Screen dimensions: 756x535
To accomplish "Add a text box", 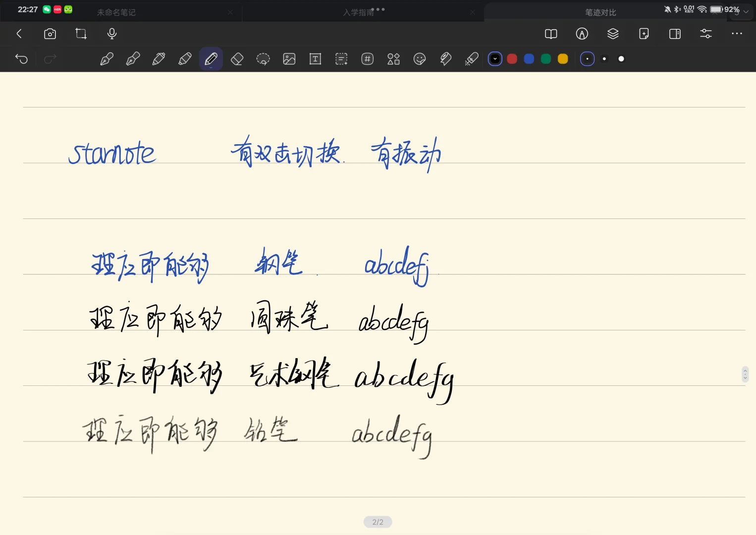I will coord(315,59).
